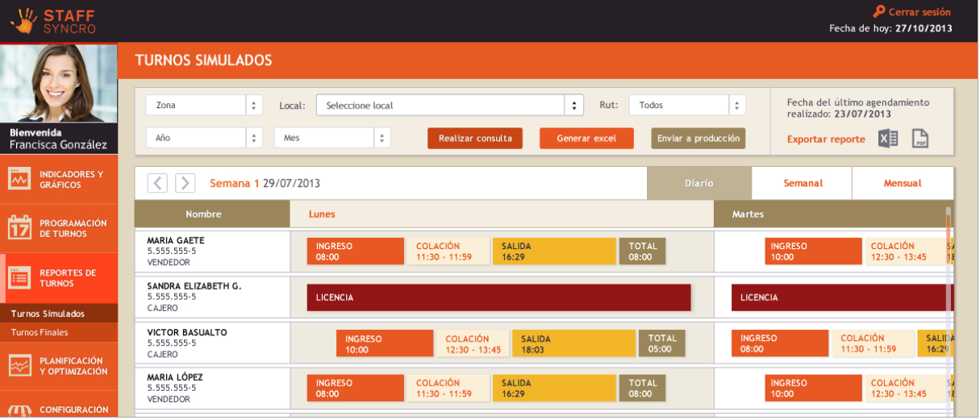Go to previous week arrow
The width and height of the screenshot is (980, 420).
click(157, 184)
